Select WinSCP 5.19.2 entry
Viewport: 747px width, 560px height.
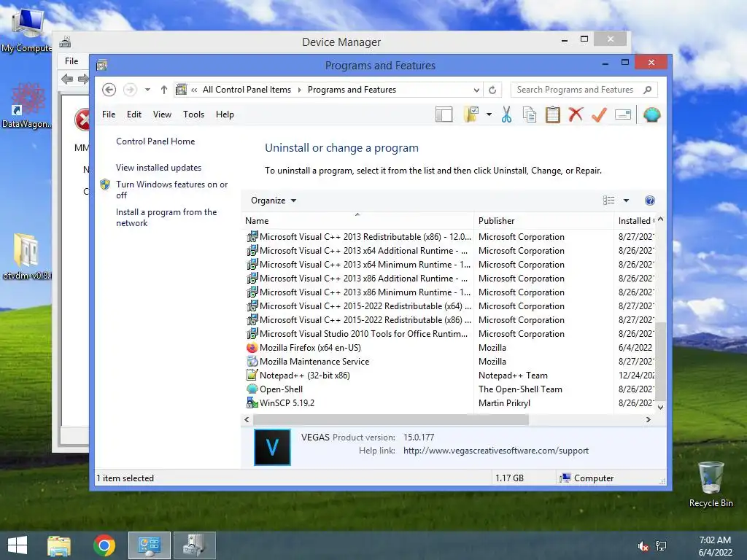coord(287,402)
